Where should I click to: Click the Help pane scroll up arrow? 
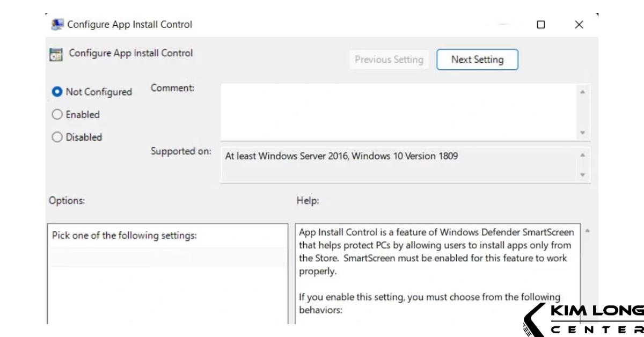587,231
